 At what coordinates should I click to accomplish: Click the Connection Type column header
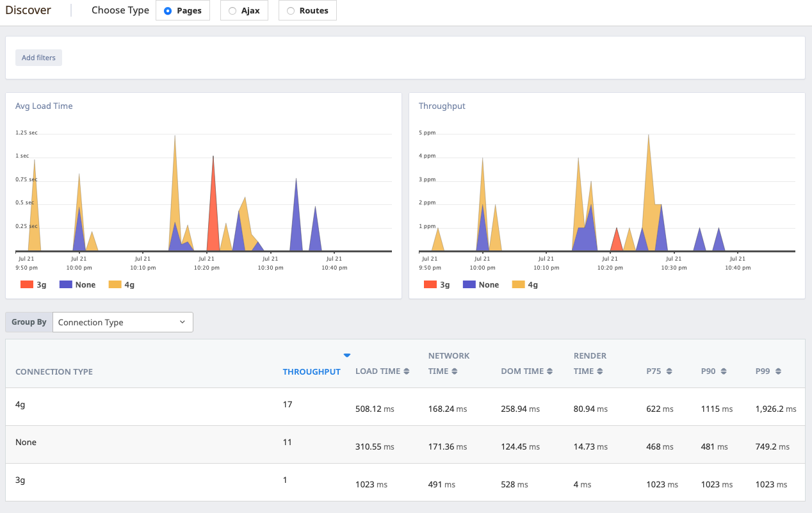(x=54, y=371)
